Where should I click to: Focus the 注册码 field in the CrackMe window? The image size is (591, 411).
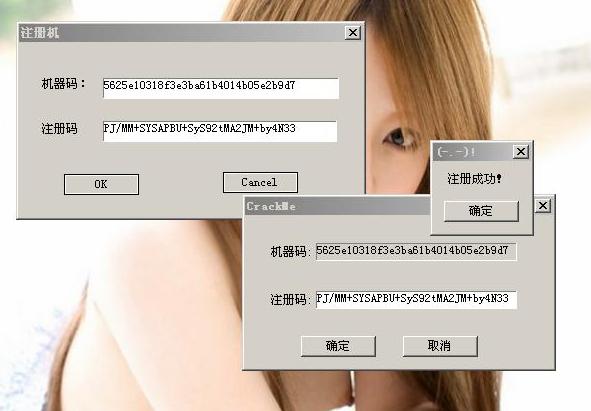pyautogui.click(x=416, y=300)
